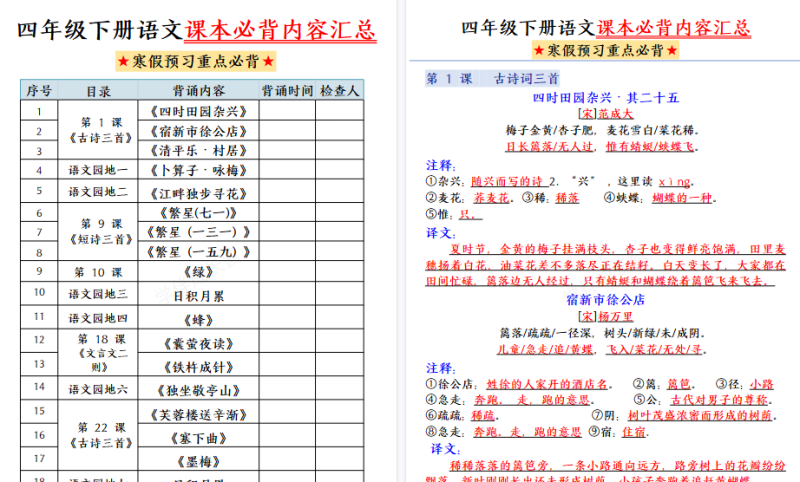800x482 pixels.
Task: Click the annotation 姓徐的人家开的酒店名
Action: 547,384
